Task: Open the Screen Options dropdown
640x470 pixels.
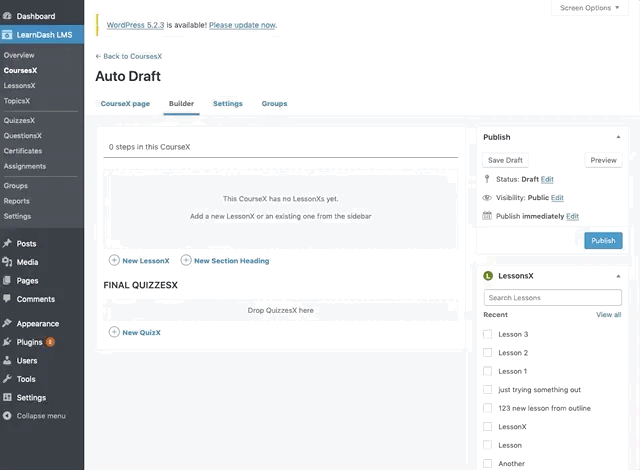Action: click(589, 8)
